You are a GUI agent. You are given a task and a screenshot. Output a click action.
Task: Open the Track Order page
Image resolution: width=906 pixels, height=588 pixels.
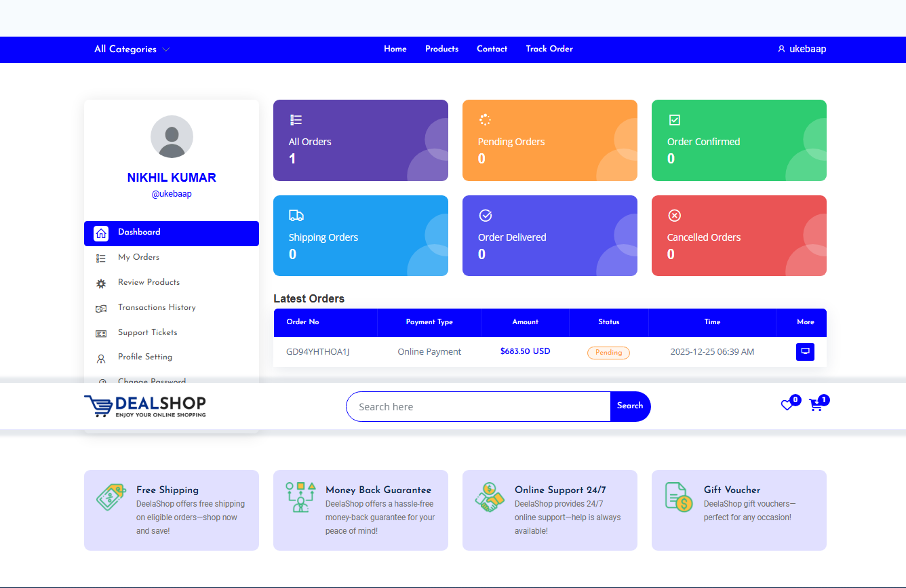[x=549, y=49]
